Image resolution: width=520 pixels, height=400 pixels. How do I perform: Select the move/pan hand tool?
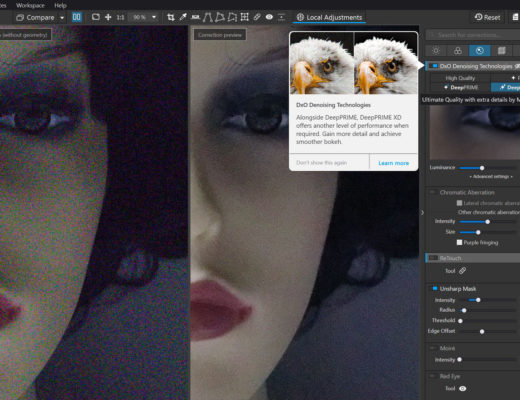point(108,17)
